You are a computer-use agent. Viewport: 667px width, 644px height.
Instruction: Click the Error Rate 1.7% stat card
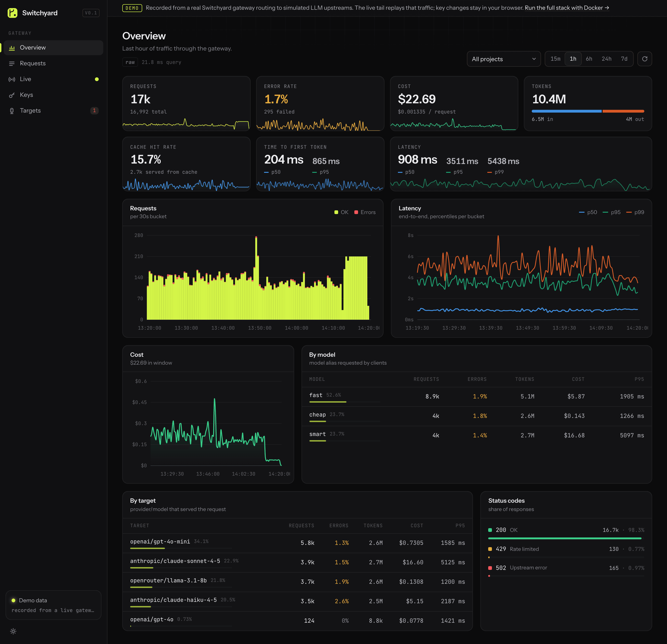[320, 104]
